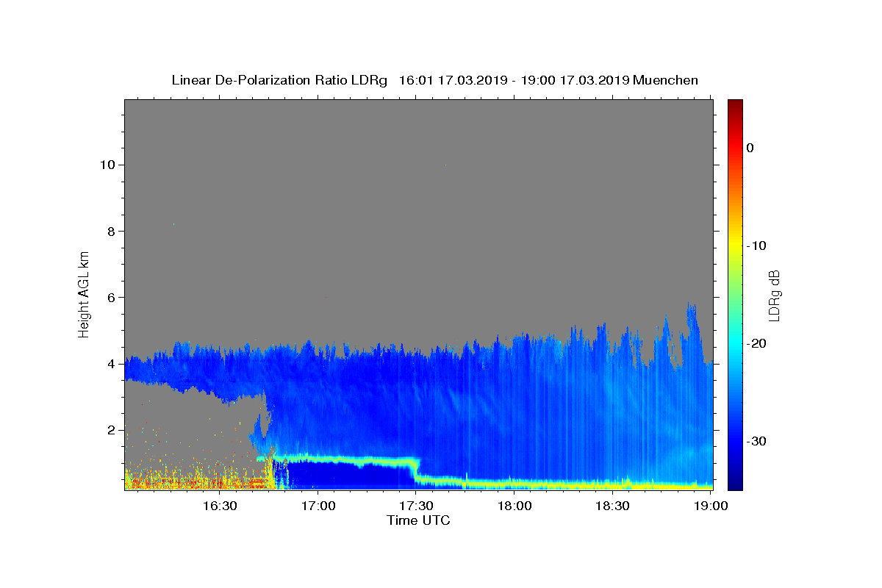Viewport: 882px width, 588px height.
Task: Click the yellow section of the colorbar
Action: tap(735, 243)
